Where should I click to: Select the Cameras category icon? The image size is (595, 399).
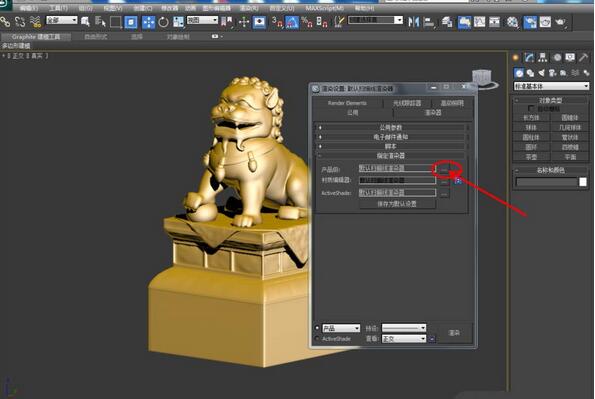(x=552, y=73)
